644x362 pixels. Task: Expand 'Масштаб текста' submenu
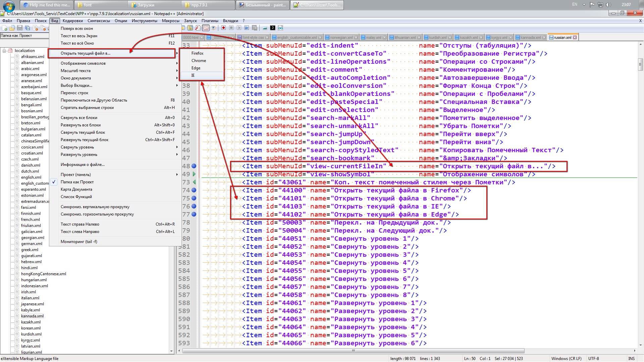point(115,71)
